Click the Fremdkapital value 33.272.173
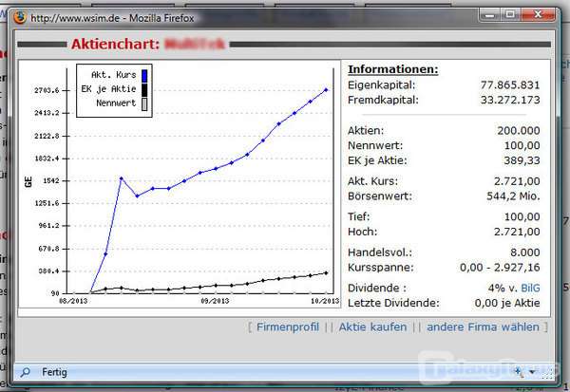This screenshot has height=392, width=570. 510,100
